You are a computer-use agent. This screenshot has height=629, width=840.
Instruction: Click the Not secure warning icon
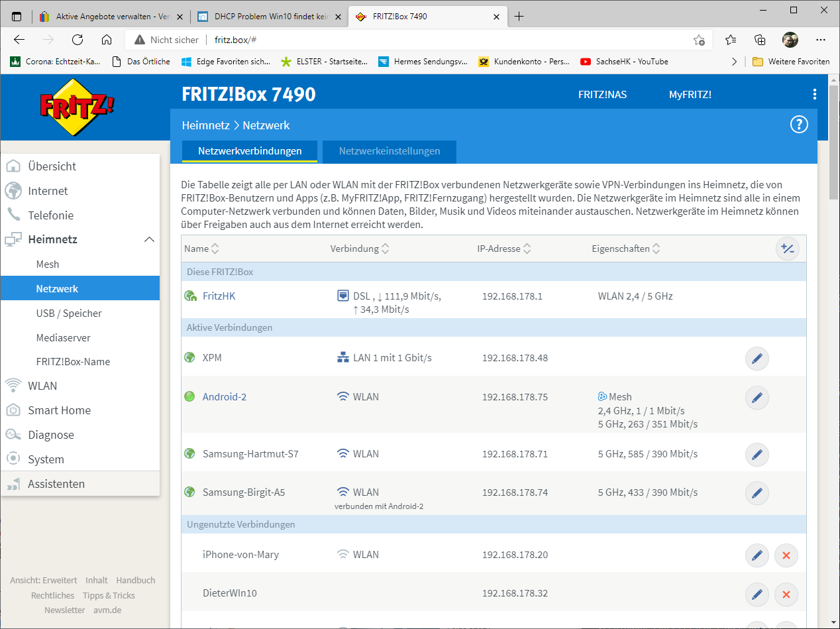(139, 40)
